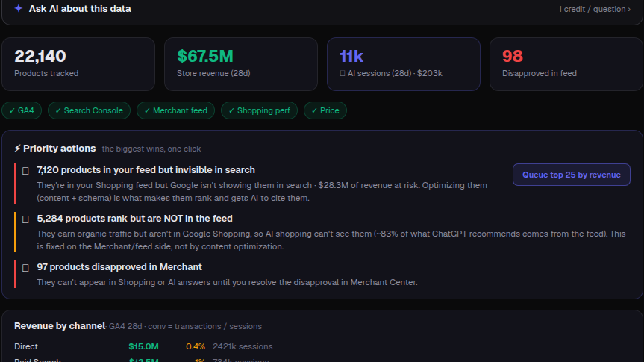This screenshot has width=644, height=362.
Task: Expand the 7,120 products invisible action
Action: (x=146, y=170)
